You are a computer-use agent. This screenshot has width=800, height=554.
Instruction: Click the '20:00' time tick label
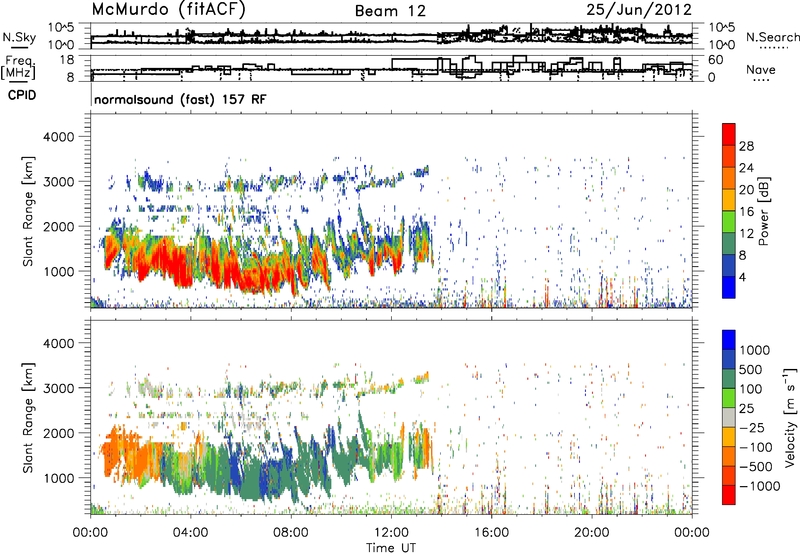click(591, 533)
